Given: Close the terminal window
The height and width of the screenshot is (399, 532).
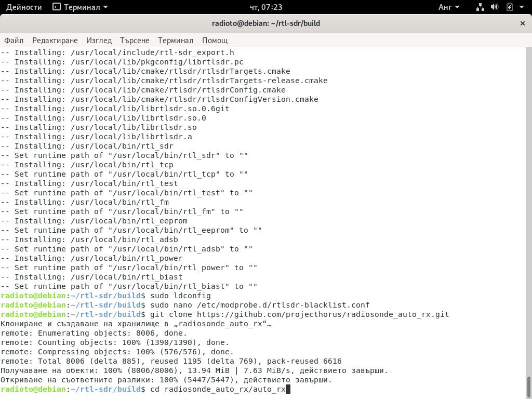Looking at the screenshot, I should click(523, 23).
